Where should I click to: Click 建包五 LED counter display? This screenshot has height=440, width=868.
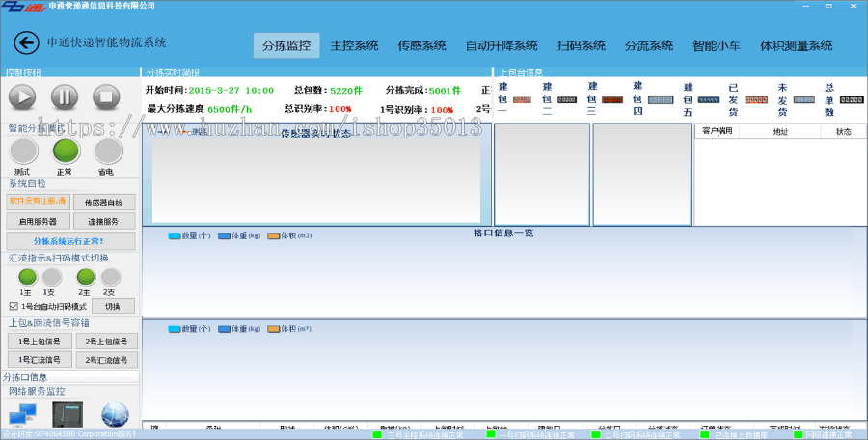[709, 99]
